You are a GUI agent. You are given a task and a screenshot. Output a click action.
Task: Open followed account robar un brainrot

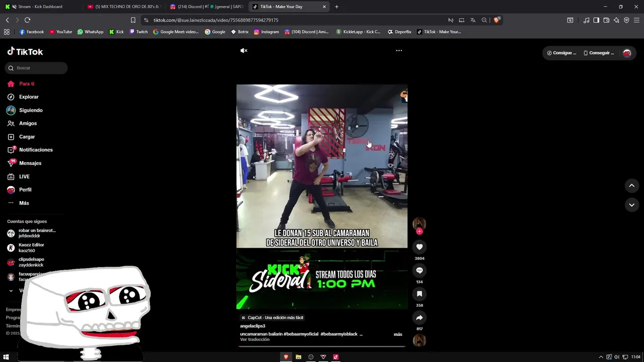coord(32,233)
